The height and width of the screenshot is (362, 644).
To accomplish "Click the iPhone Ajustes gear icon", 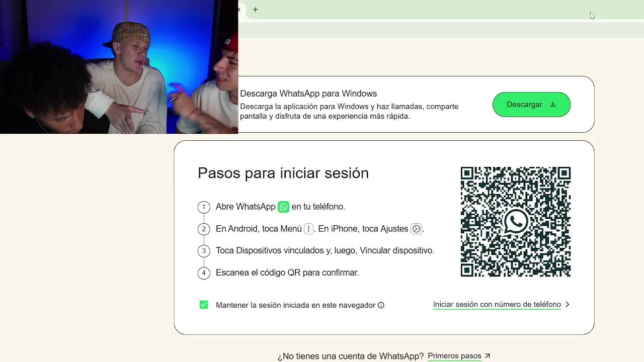I will click(x=416, y=229).
